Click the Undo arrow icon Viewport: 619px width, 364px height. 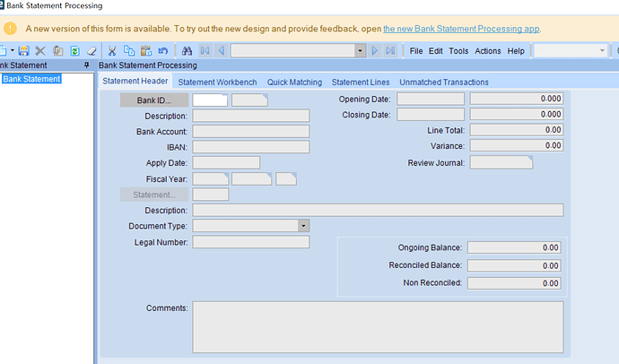point(163,51)
